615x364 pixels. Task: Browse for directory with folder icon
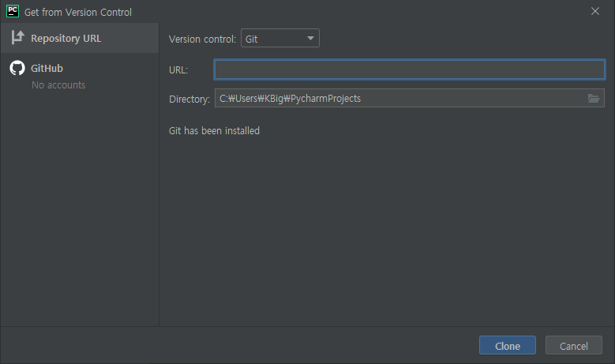click(594, 98)
